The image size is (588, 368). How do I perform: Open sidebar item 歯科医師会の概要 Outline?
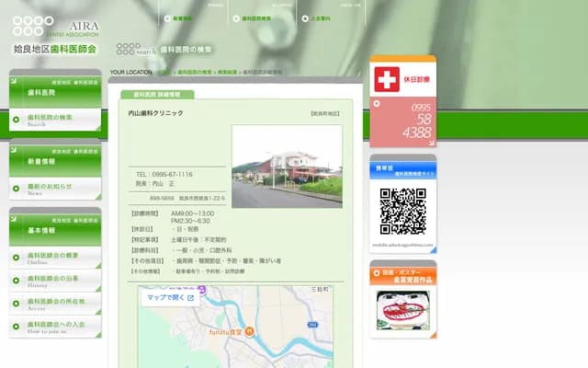click(55, 258)
